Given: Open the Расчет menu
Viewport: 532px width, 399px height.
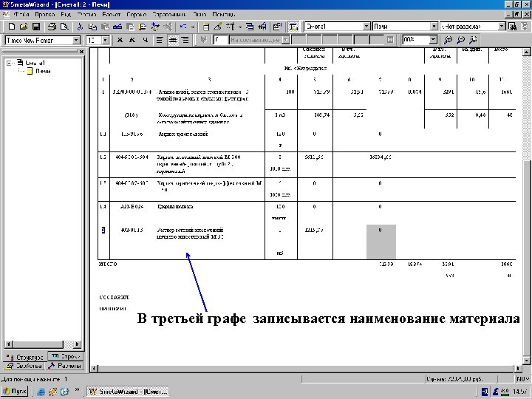Looking at the screenshot, I should click(x=112, y=15).
